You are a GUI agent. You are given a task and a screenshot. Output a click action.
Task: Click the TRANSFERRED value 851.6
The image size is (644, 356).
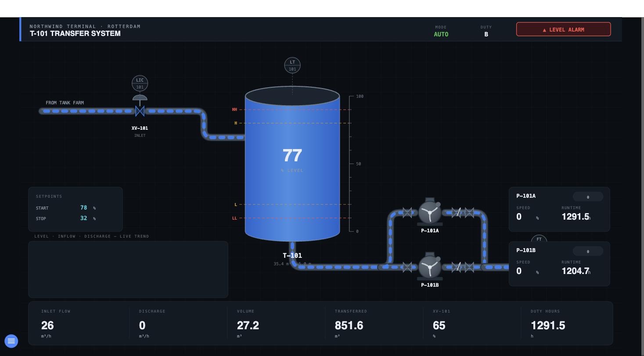tap(349, 326)
